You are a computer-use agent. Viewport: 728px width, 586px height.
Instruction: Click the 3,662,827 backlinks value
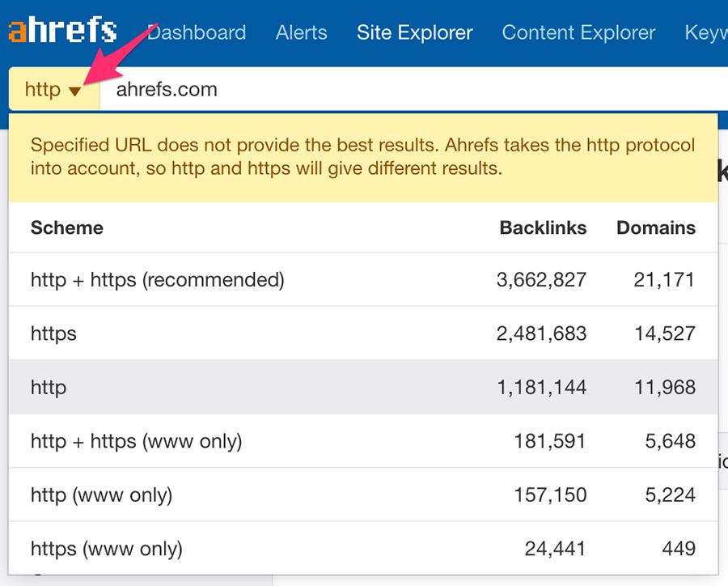click(541, 280)
